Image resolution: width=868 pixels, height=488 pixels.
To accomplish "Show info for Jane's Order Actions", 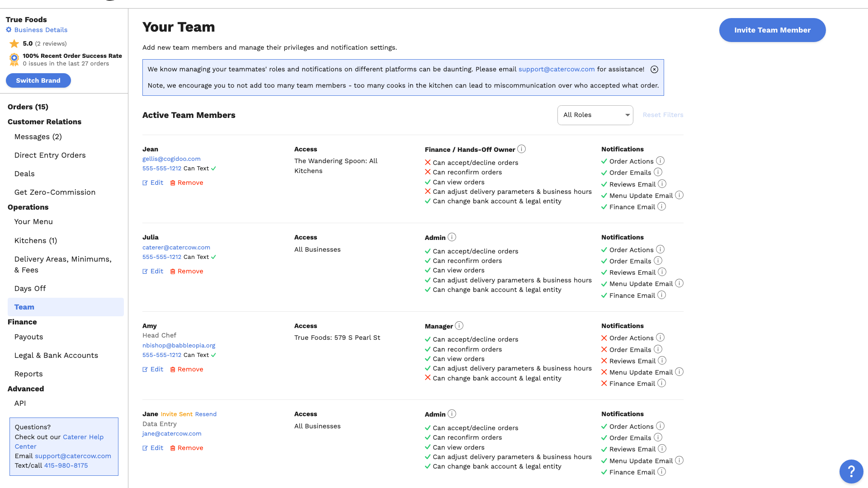I will pyautogui.click(x=660, y=426).
